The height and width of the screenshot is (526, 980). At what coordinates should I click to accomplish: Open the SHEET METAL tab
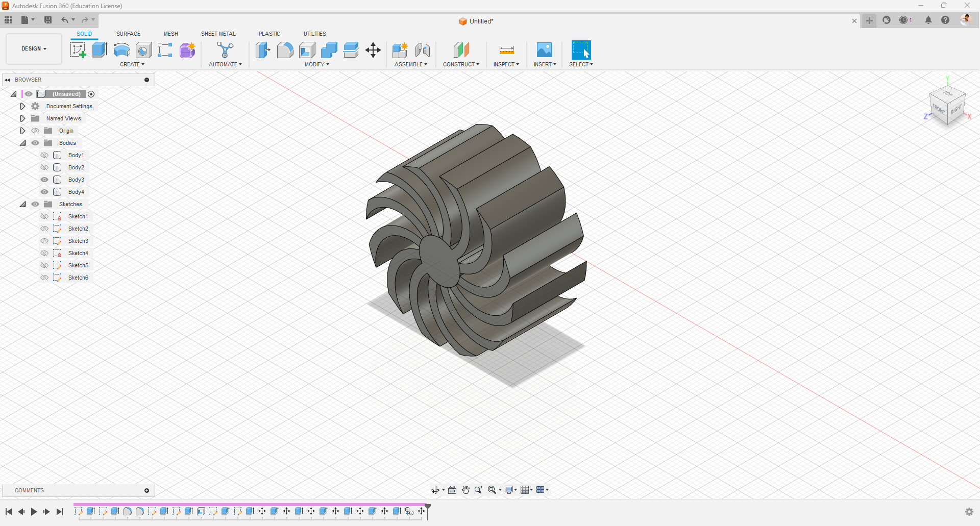[218, 34]
